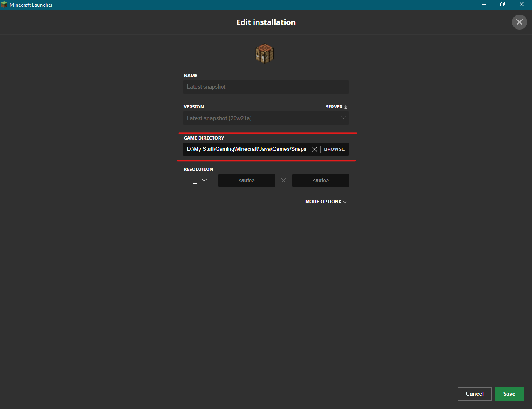Close the Edit installation dialog
The height and width of the screenshot is (409, 532).
click(520, 22)
